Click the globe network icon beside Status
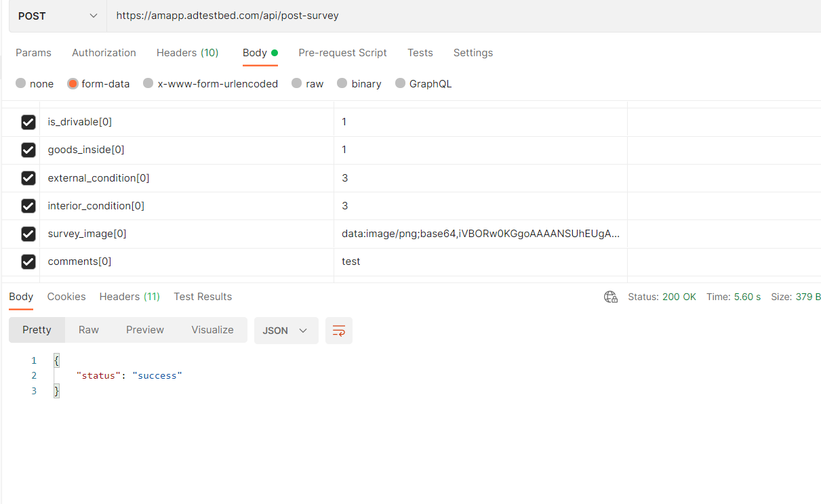The width and height of the screenshot is (821, 504). (611, 297)
